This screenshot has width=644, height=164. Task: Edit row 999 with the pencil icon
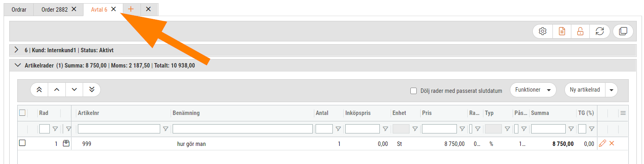pos(602,143)
